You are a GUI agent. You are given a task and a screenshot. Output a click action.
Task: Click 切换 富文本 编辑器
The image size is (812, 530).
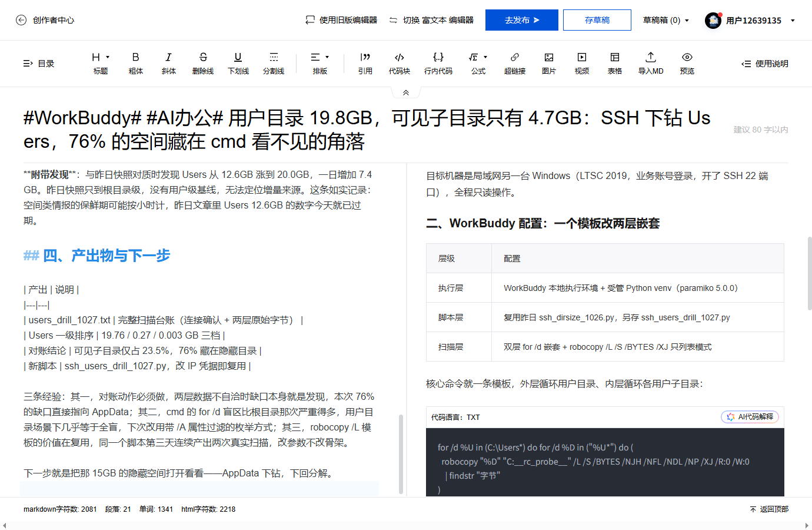point(431,20)
